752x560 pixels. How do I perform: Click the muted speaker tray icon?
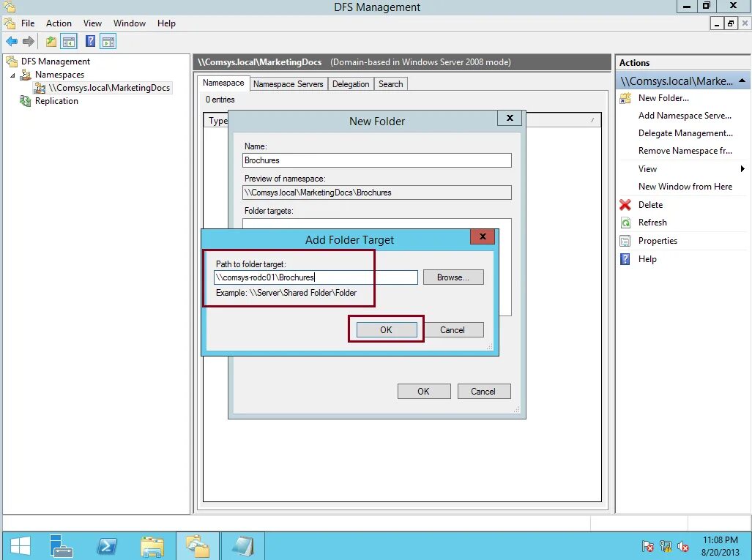click(x=683, y=546)
